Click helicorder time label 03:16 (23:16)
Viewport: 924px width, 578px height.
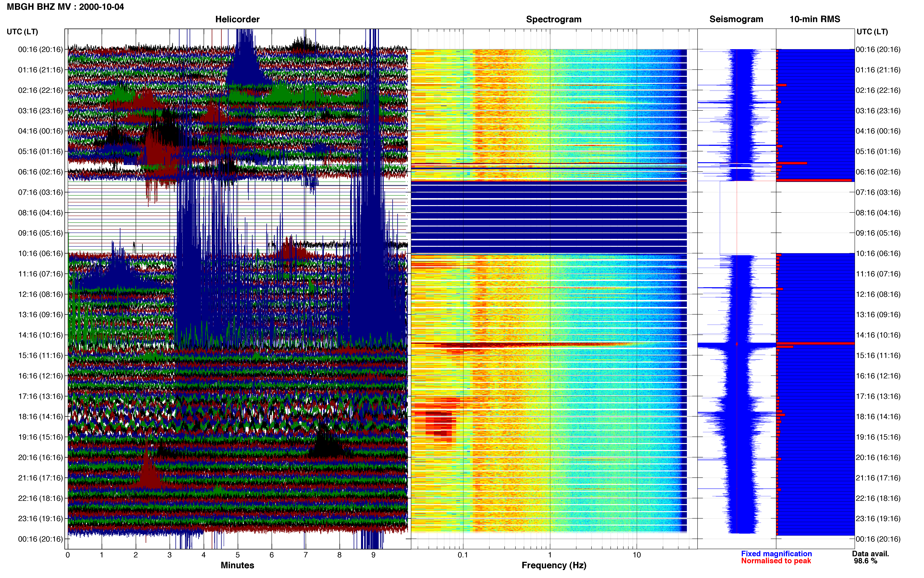(41, 111)
